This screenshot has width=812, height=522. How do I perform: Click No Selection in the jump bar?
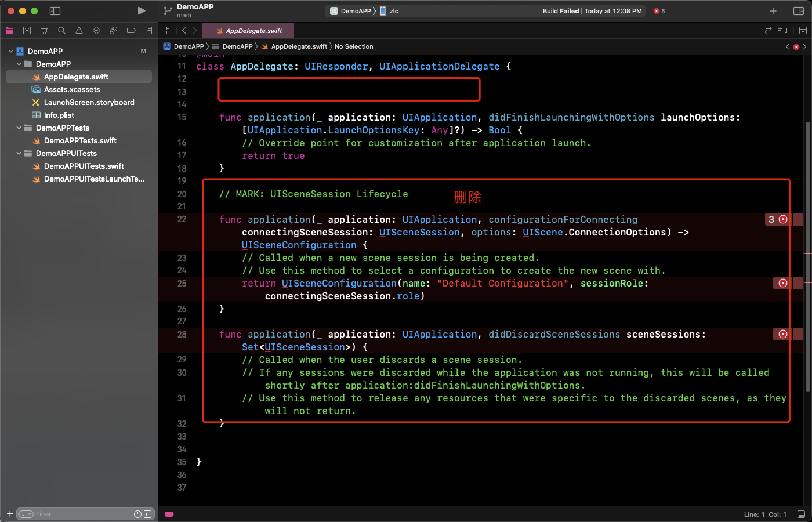[x=354, y=46]
